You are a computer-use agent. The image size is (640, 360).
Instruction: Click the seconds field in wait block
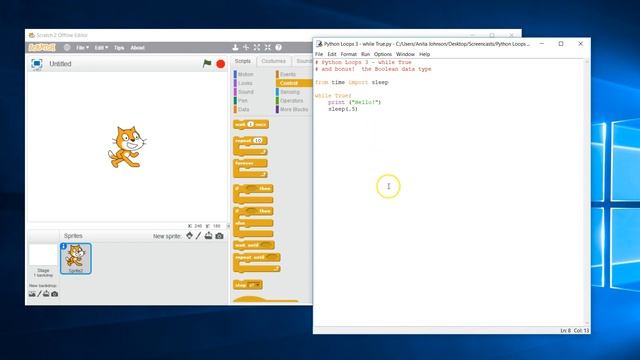tap(250, 124)
